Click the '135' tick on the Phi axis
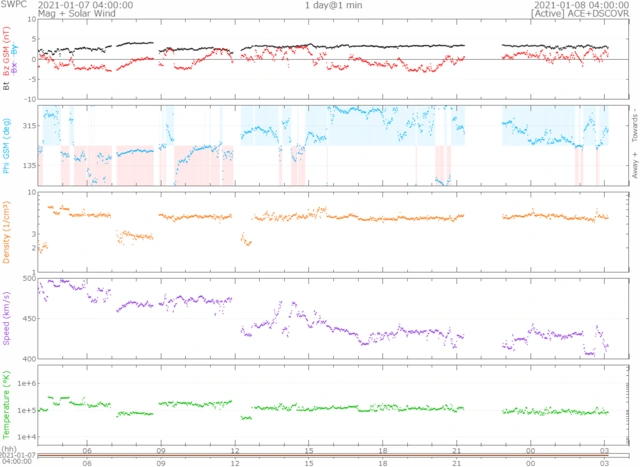 (x=29, y=165)
